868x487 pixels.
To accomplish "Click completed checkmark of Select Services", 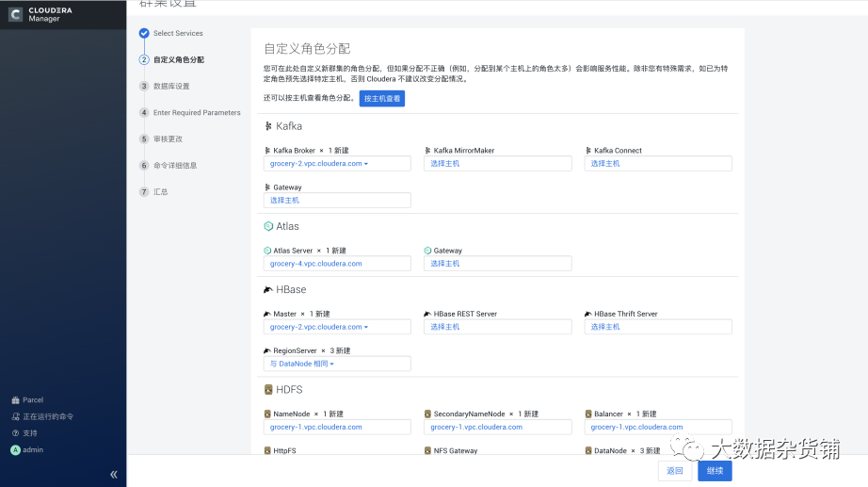I will click(144, 33).
